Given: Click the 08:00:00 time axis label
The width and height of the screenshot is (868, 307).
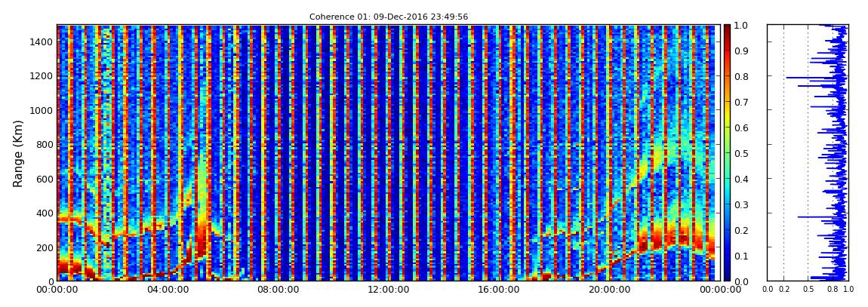Looking at the screenshot, I should [276, 290].
